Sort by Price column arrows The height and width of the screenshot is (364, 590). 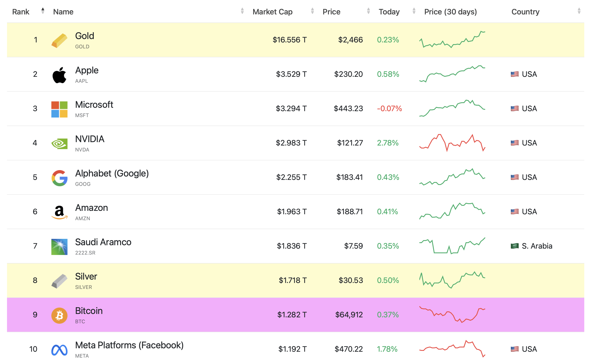(368, 11)
